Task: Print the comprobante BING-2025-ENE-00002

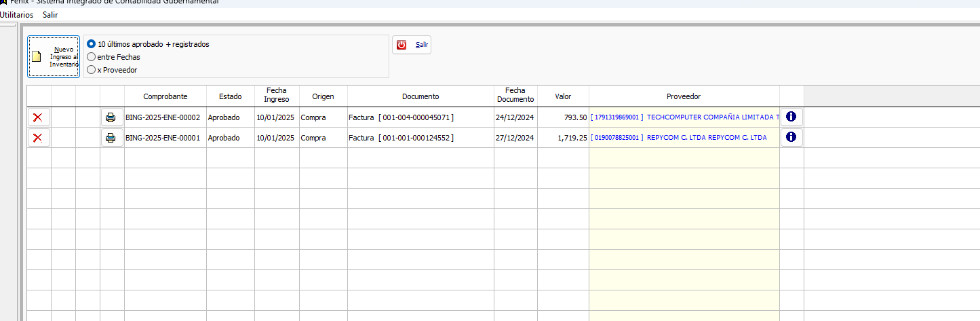Action: (x=111, y=117)
